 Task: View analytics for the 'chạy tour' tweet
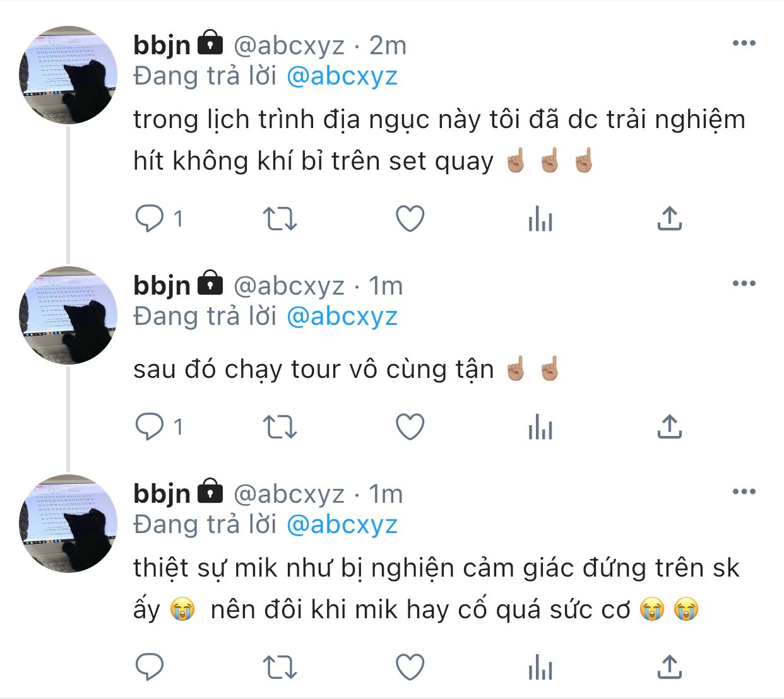[x=540, y=428]
